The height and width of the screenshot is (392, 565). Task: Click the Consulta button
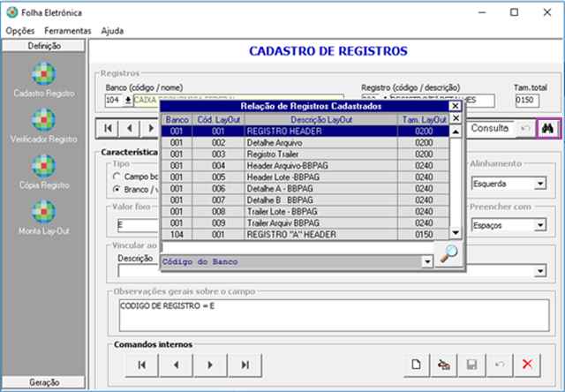[x=490, y=128]
